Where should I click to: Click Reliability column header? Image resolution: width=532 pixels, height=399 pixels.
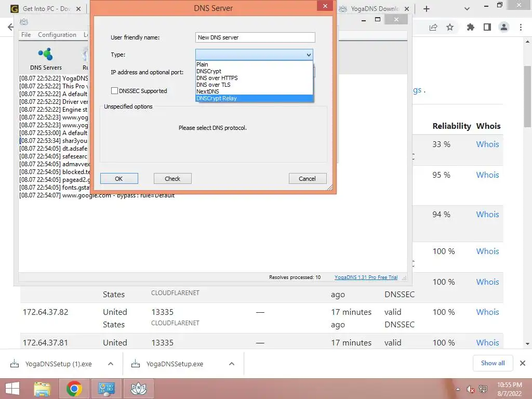(x=451, y=126)
